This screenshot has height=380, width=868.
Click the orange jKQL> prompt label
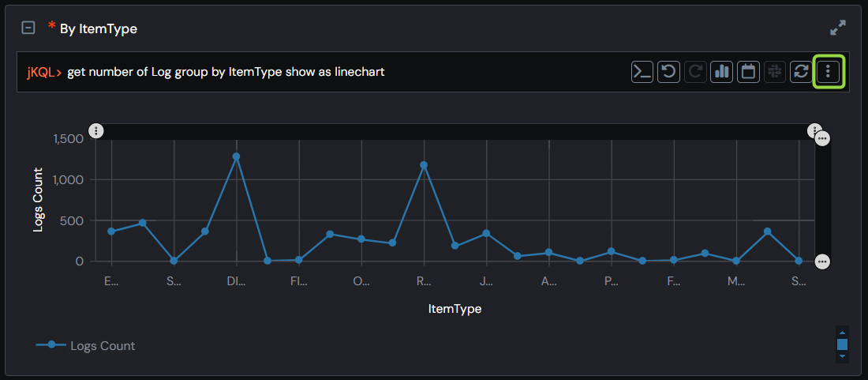43,73
